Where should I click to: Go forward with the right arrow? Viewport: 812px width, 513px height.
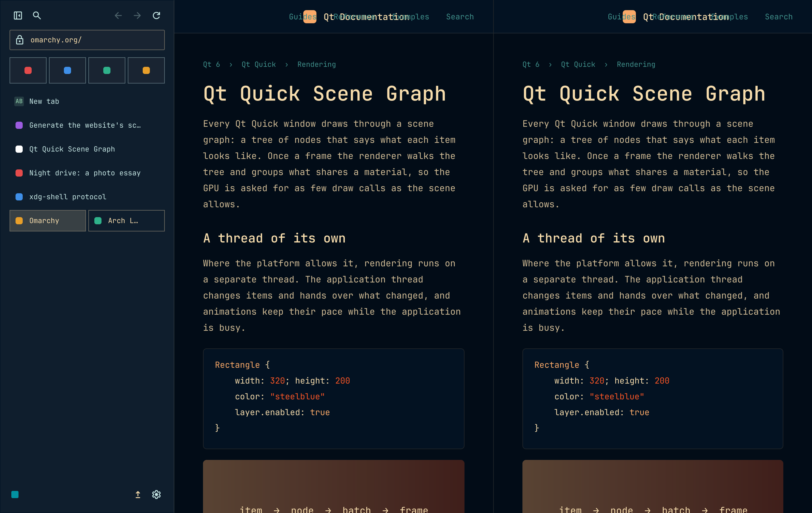click(x=137, y=16)
